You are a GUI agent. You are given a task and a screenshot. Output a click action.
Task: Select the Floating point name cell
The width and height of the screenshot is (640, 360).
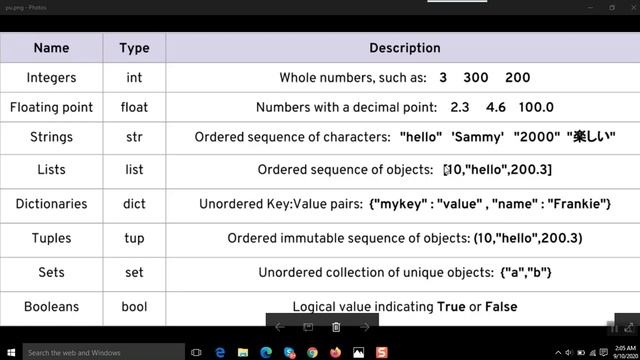[x=51, y=107]
